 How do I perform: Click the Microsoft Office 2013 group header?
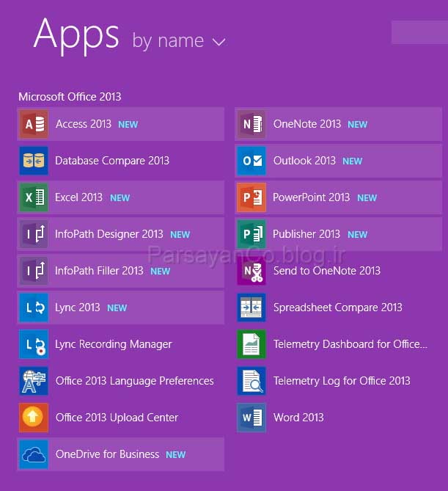pos(70,97)
